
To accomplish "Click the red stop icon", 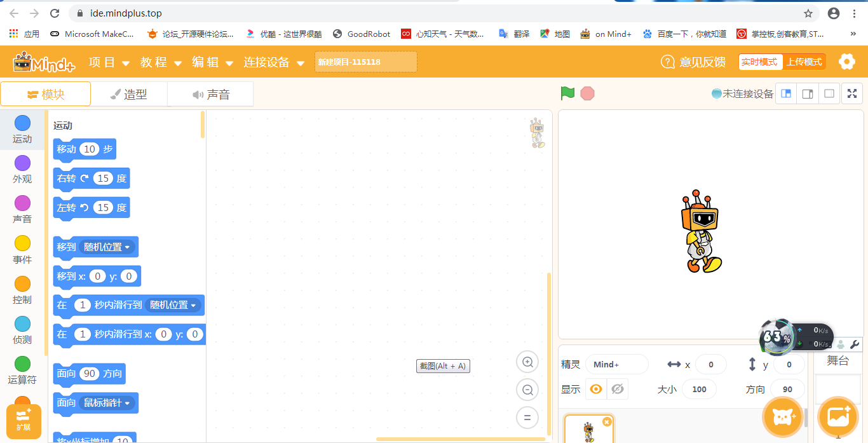I will pos(588,93).
